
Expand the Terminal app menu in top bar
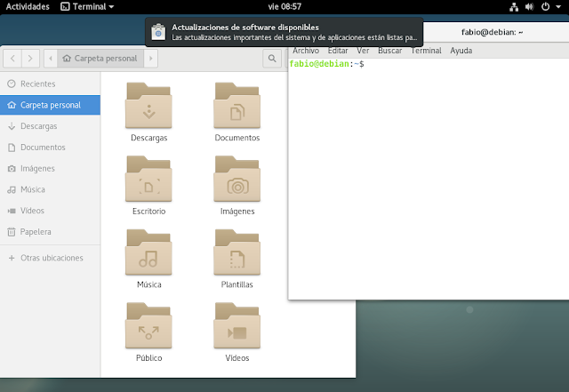pos(87,6)
